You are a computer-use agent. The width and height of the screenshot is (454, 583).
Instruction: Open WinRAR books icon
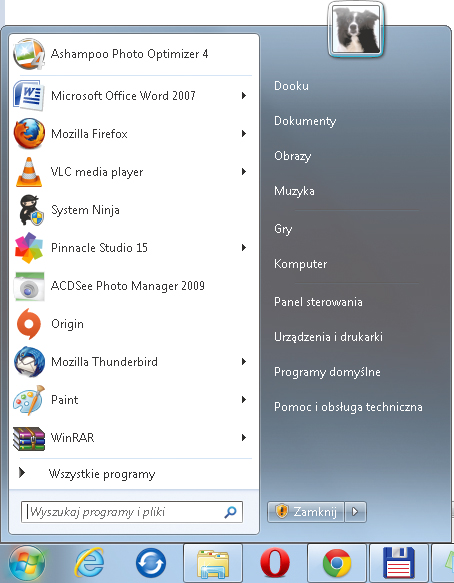point(29,438)
